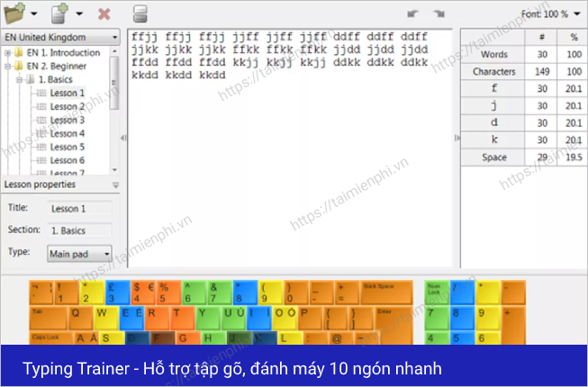588x387 pixels.
Task: Select Lesson 2 in the tree
Action: coord(68,107)
